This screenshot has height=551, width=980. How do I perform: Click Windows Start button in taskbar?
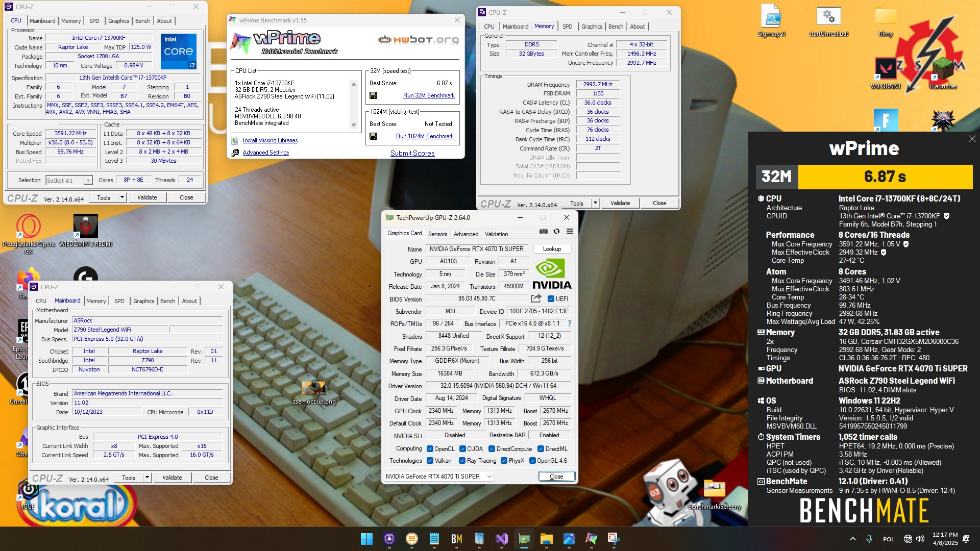coord(366,539)
